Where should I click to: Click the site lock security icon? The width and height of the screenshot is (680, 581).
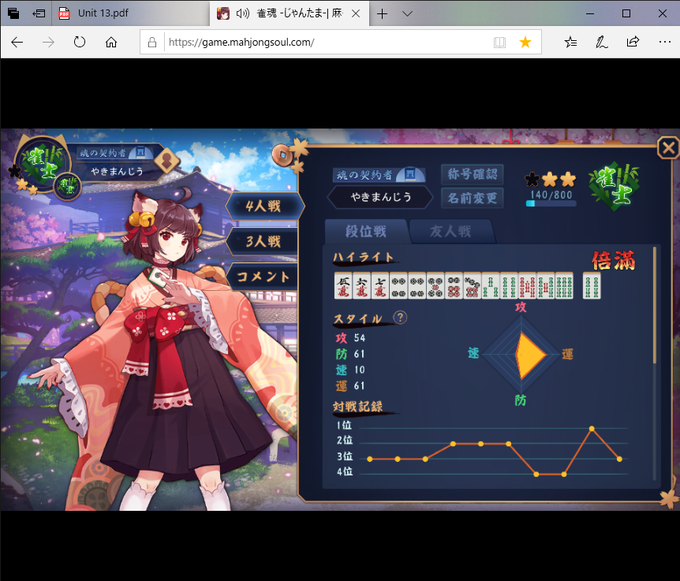pyautogui.click(x=152, y=42)
